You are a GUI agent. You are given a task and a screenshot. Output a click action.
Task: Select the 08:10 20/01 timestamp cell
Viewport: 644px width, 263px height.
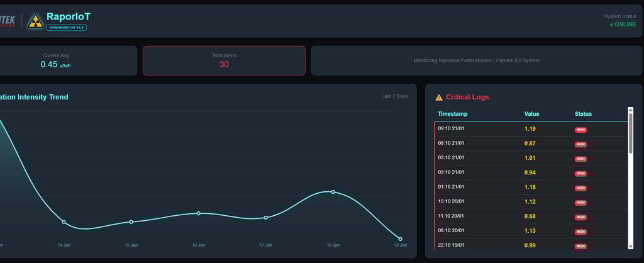(x=451, y=230)
